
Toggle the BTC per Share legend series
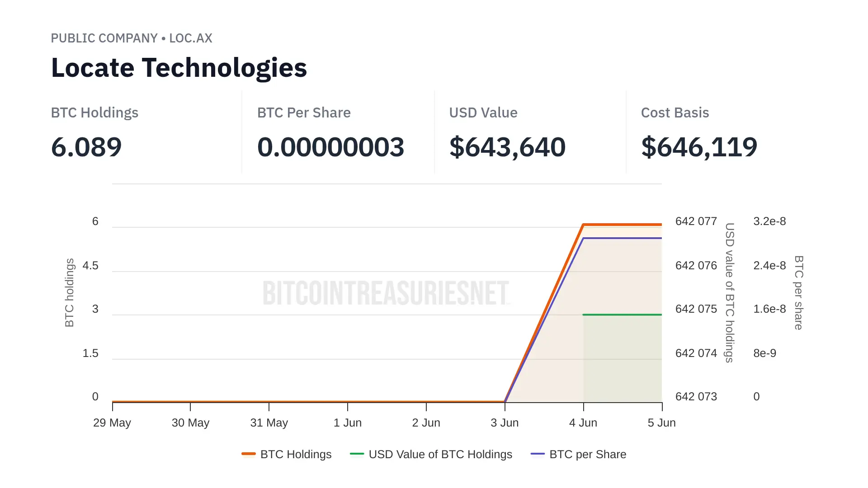click(x=587, y=454)
